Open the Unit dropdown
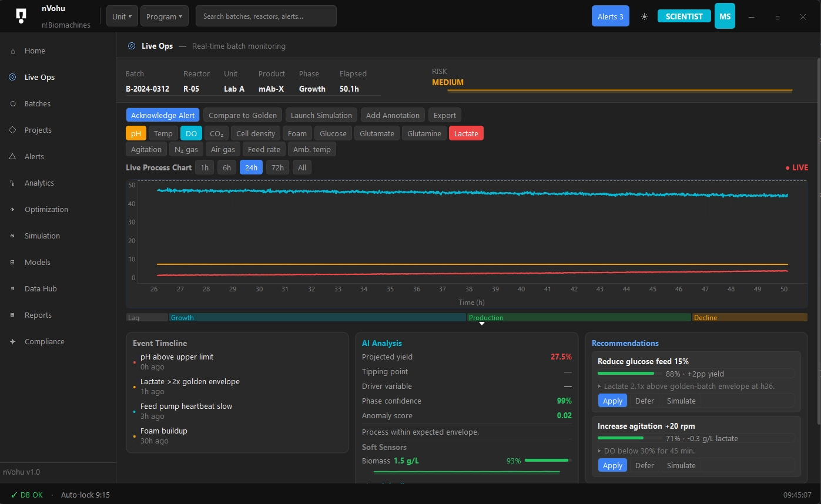This screenshot has height=504, width=821. click(122, 16)
